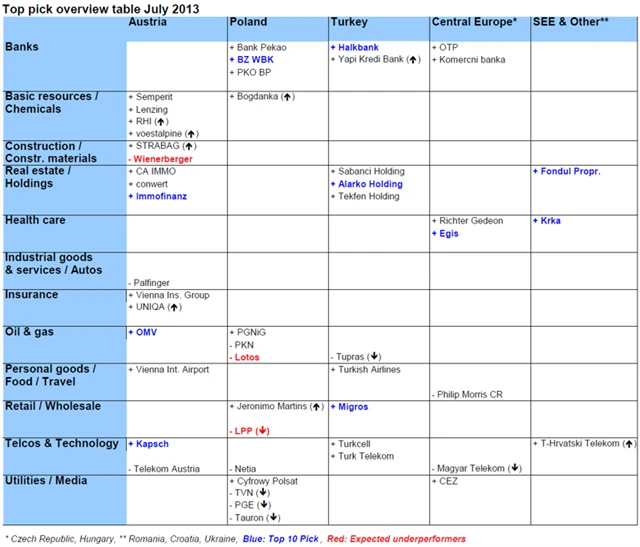Select the Insurance row label
The image size is (640, 547).
pyautogui.click(x=31, y=294)
